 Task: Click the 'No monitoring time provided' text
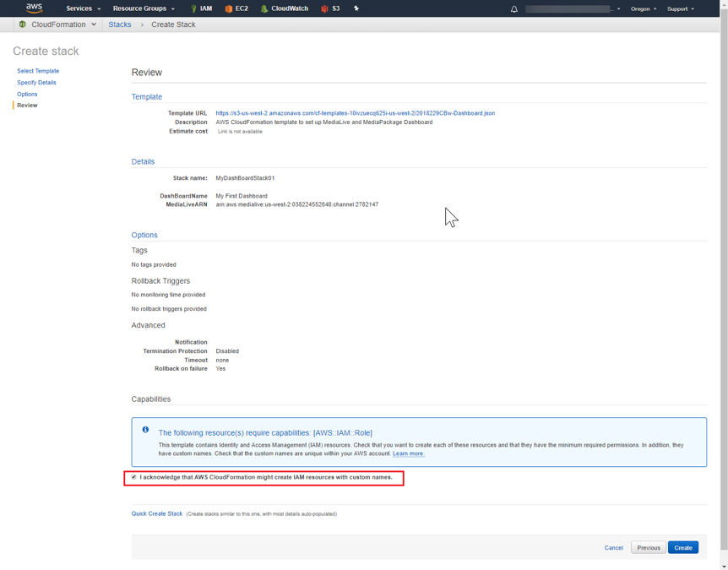click(x=168, y=295)
